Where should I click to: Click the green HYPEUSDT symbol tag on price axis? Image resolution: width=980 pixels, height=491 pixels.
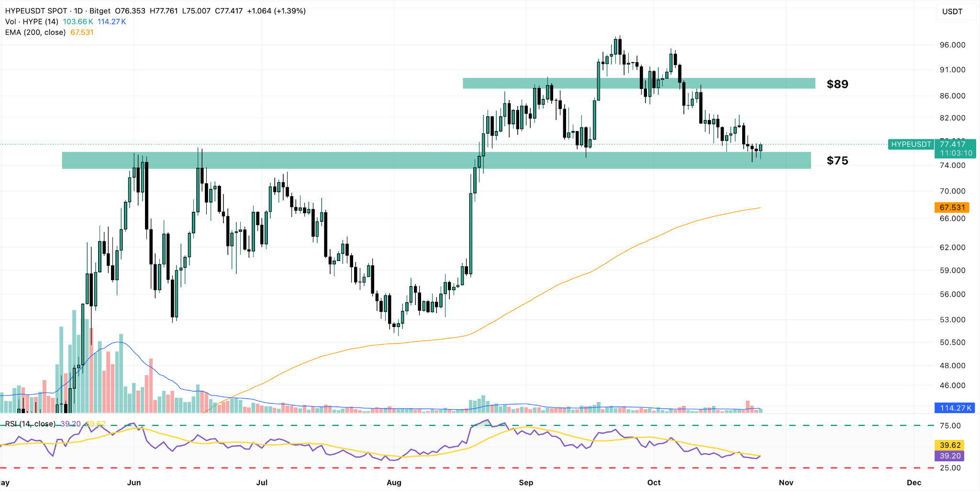pos(911,144)
